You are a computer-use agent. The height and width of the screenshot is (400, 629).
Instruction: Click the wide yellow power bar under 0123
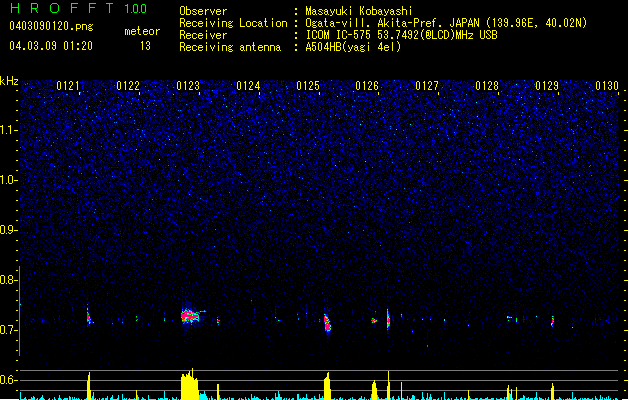click(189, 384)
